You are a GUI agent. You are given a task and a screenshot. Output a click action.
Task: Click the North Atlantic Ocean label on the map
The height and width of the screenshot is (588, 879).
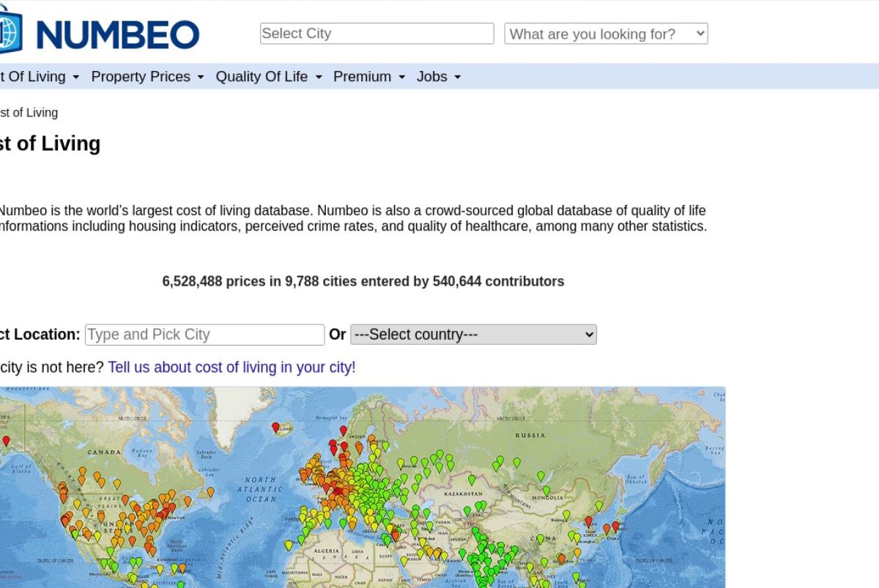click(x=260, y=490)
